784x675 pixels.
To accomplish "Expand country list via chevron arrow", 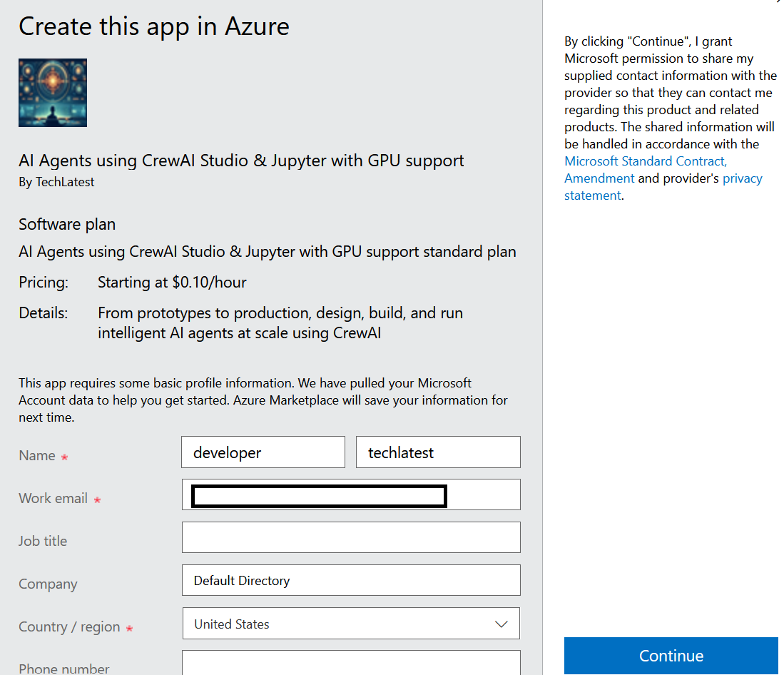I will (501, 624).
